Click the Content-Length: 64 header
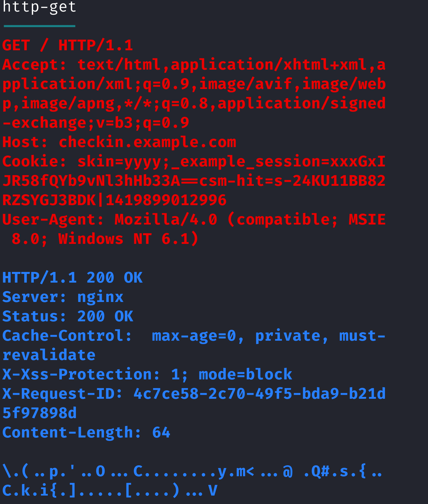This screenshot has width=428, height=504. 86,433
